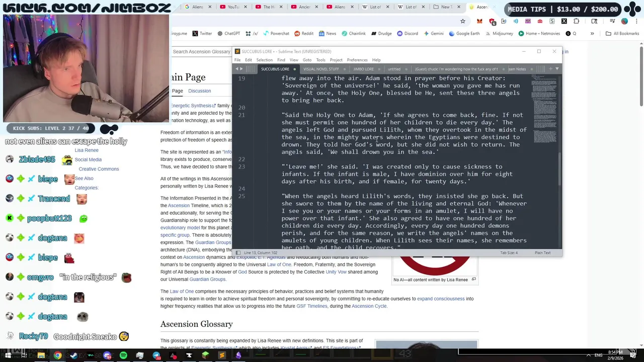Open Spotify from the taskbar
The image size is (644, 362).
(x=123, y=355)
